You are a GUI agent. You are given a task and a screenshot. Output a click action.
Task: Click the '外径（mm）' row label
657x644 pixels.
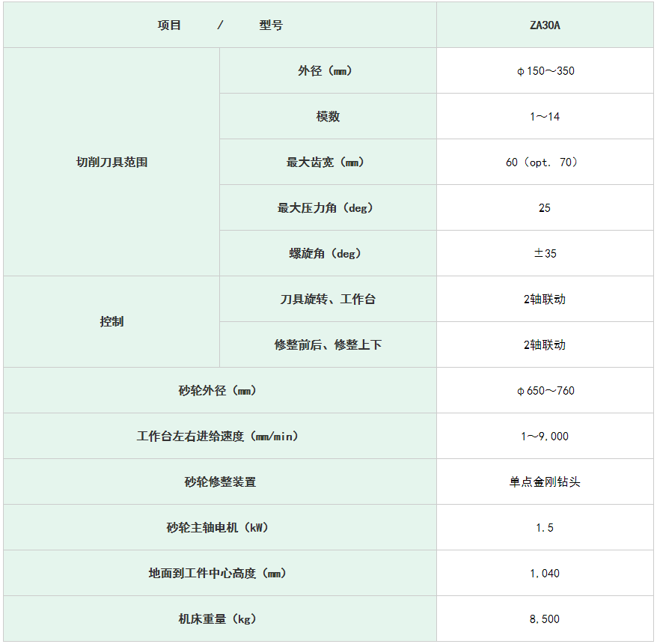click(325, 71)
